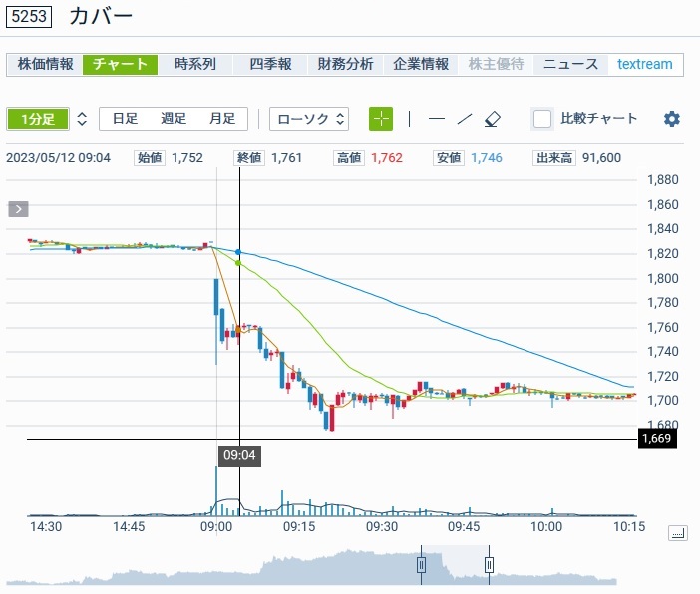Screen dimensions: 700x594
Task: Open the ローソク chart type dropdown
Action: tap(309, 118)
